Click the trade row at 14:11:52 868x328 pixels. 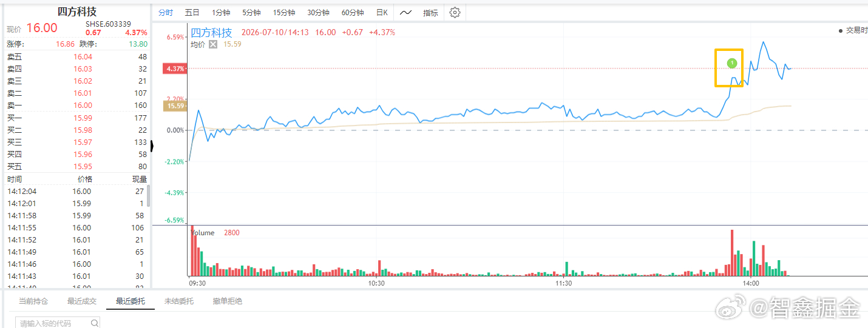(x=76, y=240)
